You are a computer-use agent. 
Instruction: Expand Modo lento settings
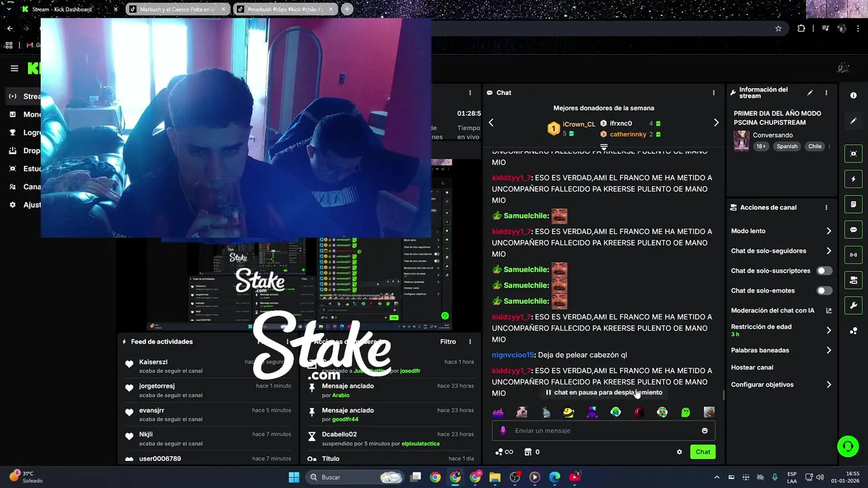tap(829, 231)
